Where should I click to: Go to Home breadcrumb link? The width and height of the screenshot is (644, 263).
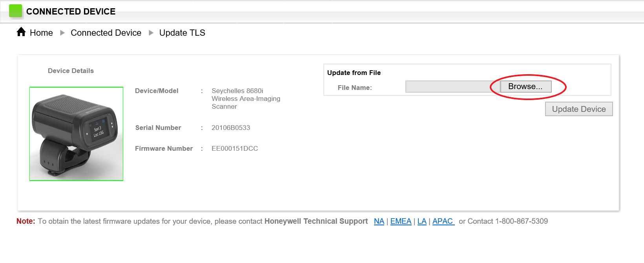(41, 33)
